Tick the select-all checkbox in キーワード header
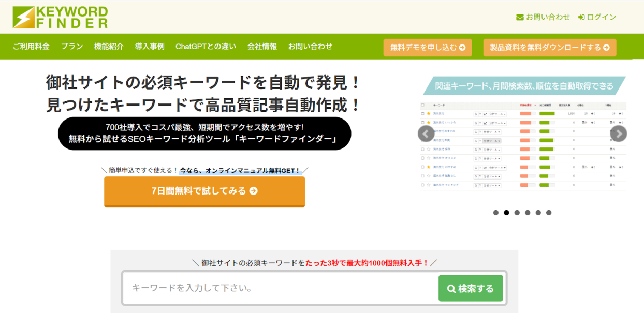This screenshot has width=644, height=313. pos(422,105)
